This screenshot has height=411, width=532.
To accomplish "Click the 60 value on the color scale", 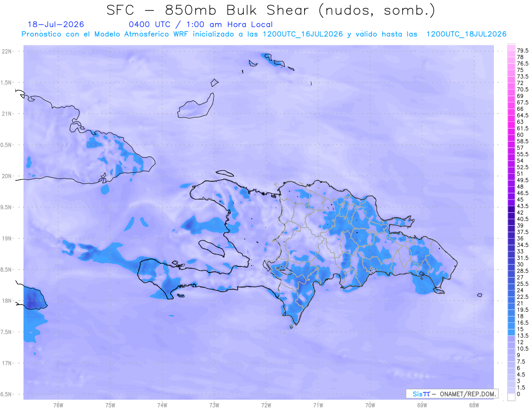I will pos(520,135).
